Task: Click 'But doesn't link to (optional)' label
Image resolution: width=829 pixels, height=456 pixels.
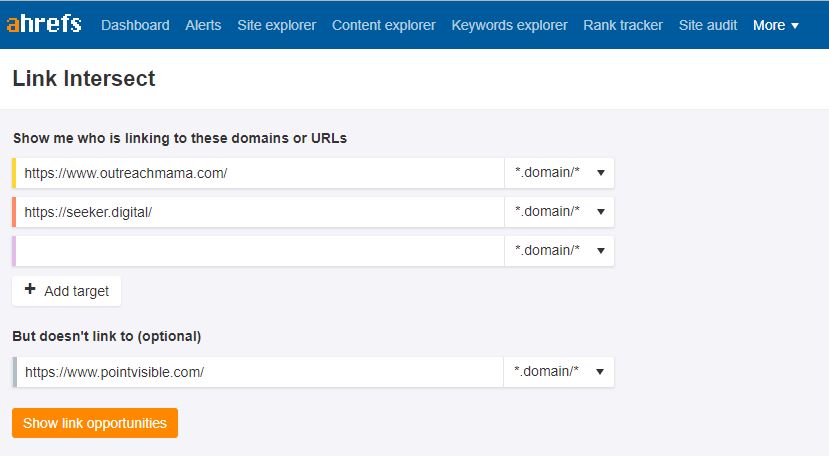Action: (107, 336)
